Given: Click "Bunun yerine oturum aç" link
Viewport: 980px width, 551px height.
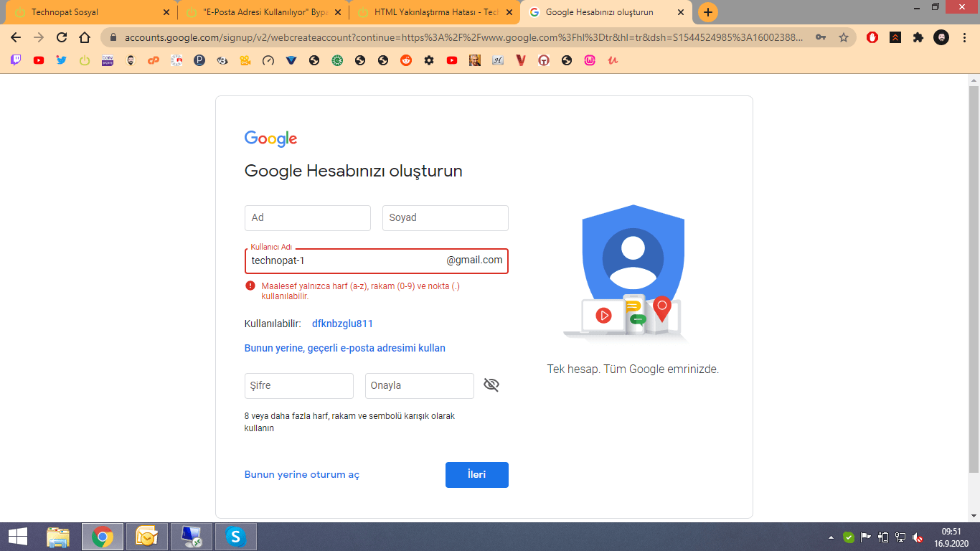Looking at the screenshot, I should [x=302, y=475].
